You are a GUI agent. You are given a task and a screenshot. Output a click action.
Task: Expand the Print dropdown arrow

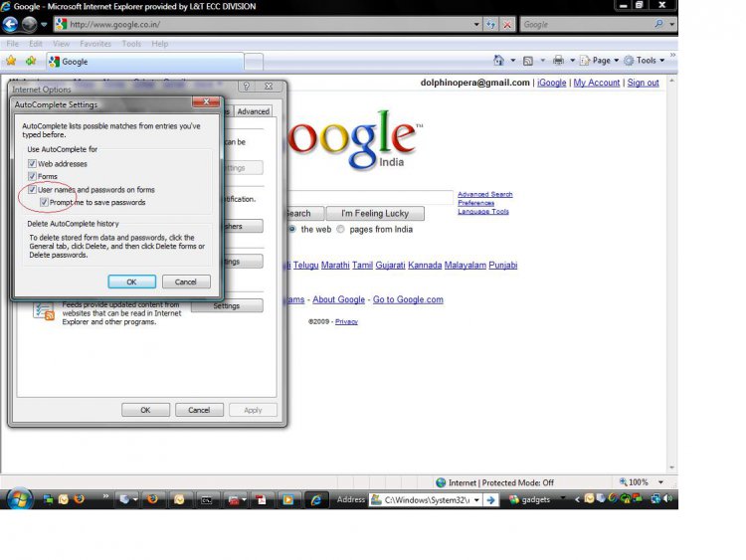(x=572, y=61)
